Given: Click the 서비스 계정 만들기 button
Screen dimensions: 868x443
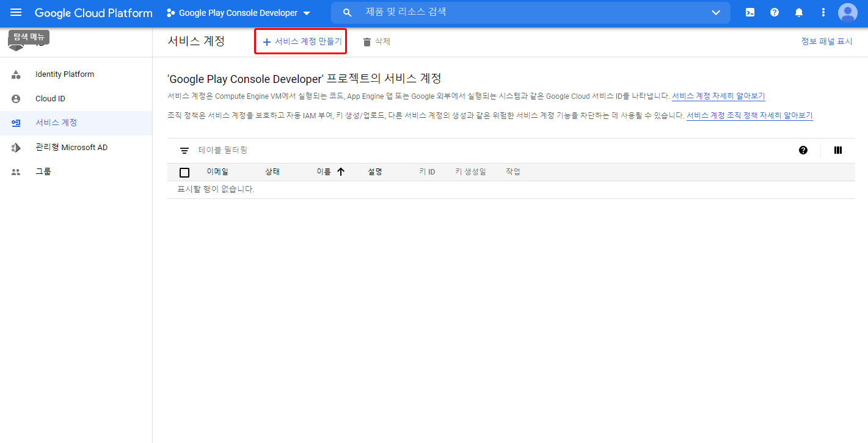Looking at the screenshot, I should point(302,41).
